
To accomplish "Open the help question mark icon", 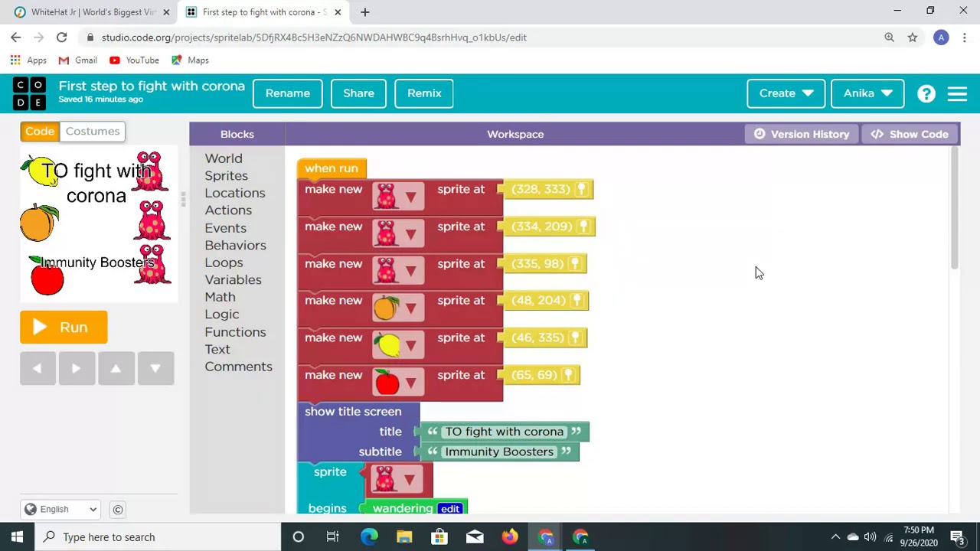I will pos(926,93).
